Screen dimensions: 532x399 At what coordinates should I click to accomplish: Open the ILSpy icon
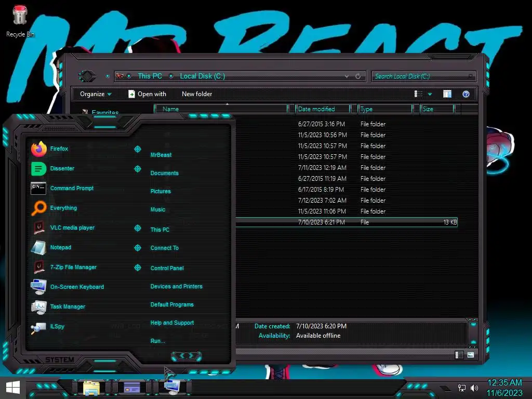[38, 327]
